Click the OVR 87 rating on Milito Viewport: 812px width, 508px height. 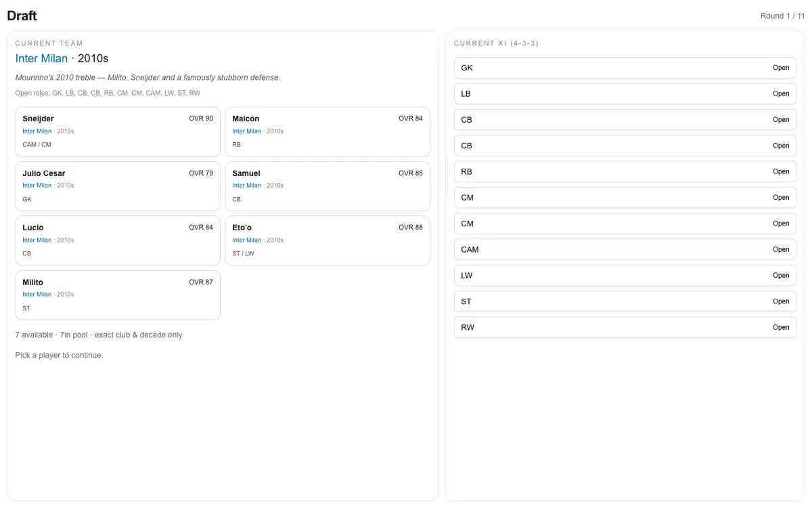click(x=201, y=282)
